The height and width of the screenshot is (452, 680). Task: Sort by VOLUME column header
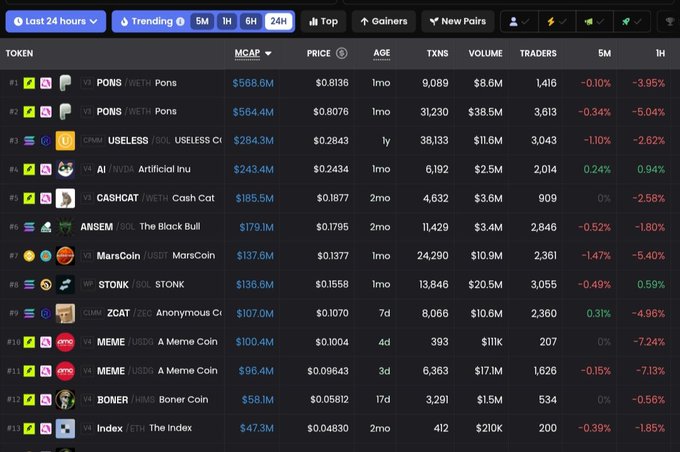[485, 53]
